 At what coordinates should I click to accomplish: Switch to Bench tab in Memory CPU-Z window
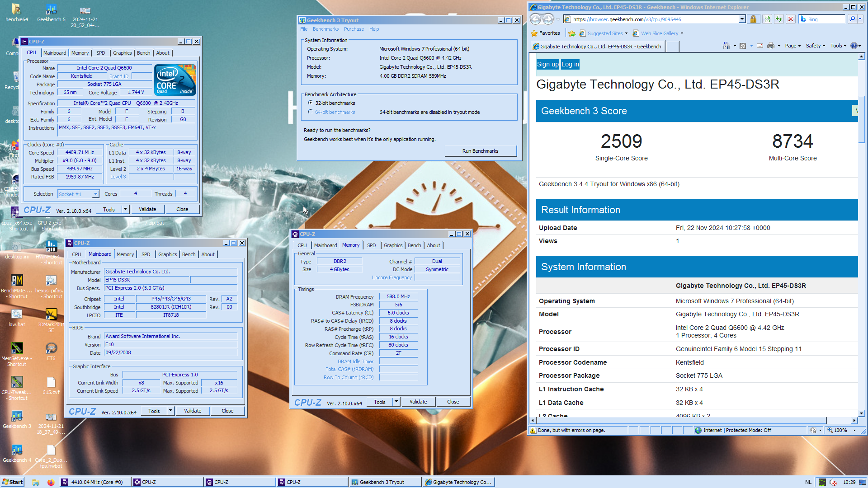(x=414, y=245)
